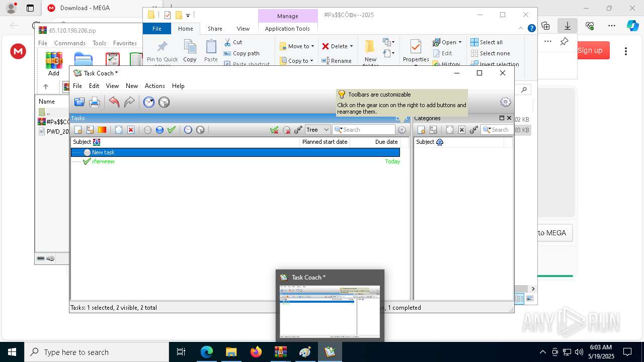Click the orange template icon in Tasks toolbar
Screen dimensions: 644x362
(102, 130)
